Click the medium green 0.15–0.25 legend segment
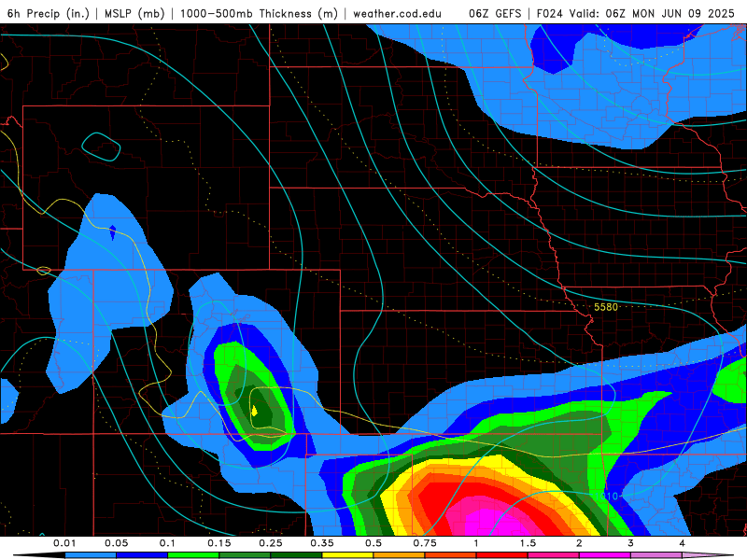 [x=245, y=555]
